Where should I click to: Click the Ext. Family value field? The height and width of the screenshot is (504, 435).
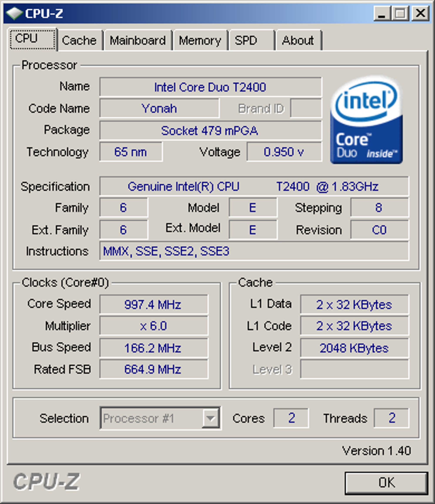click(x=124, y=230)
